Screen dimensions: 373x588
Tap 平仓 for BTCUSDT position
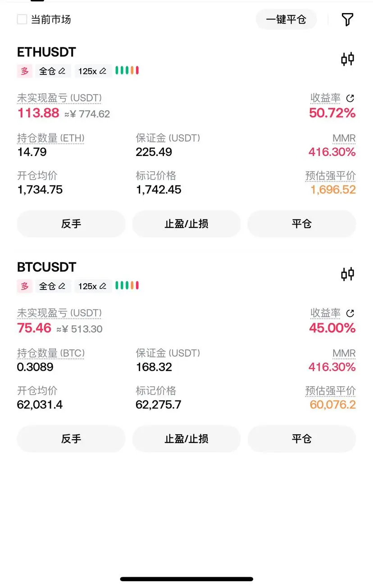(302, 439)
